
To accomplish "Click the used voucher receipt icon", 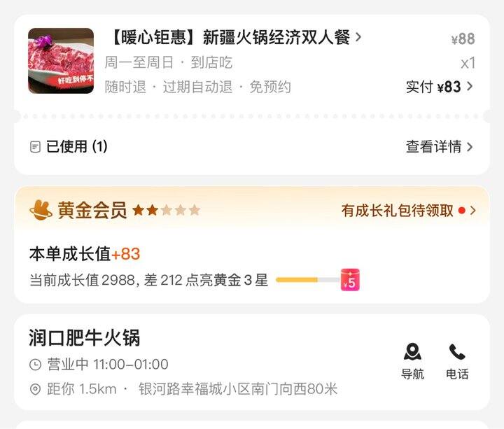I will point(35,147).
